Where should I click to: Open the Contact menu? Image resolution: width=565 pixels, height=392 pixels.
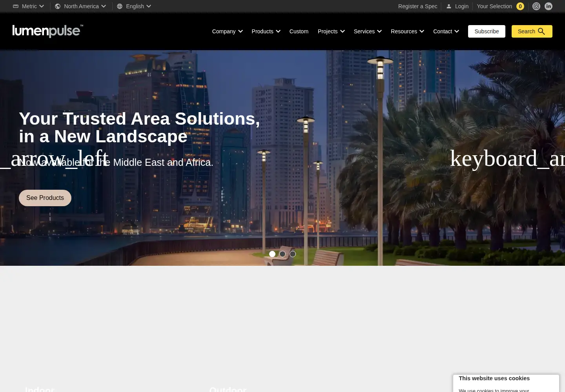click(x=446, y=31)
